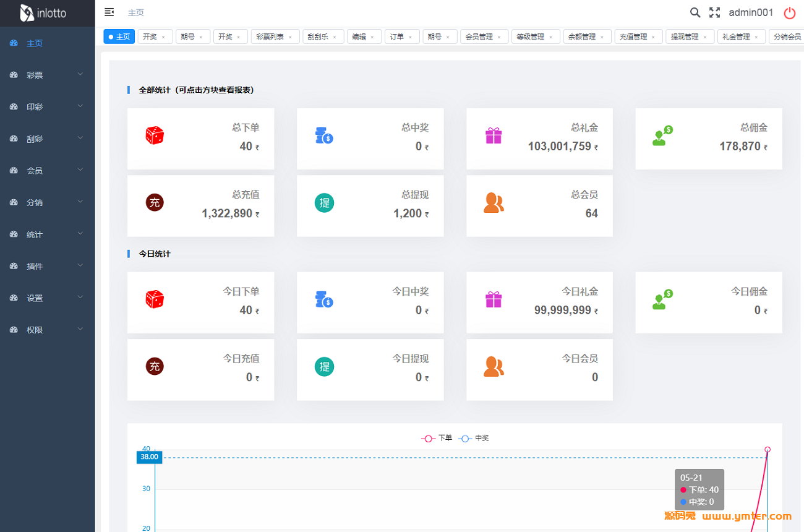Click the red power logout icon

[x=790, y=12]
